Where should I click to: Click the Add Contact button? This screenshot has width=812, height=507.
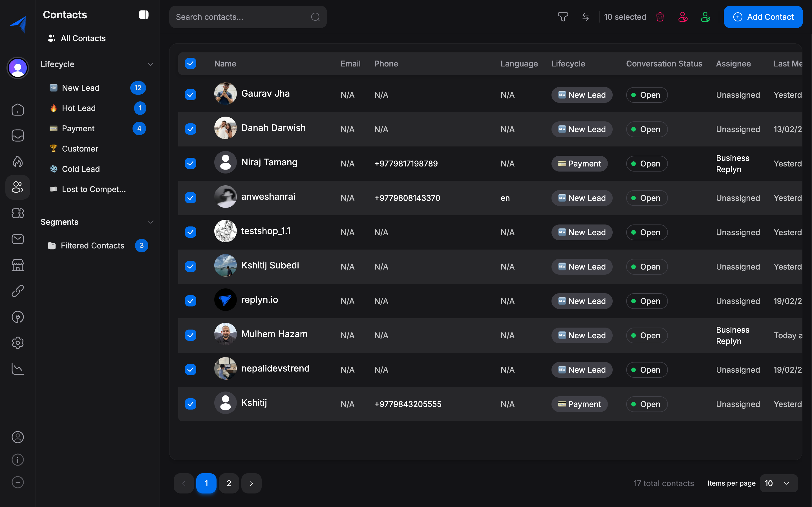point(763,17)
